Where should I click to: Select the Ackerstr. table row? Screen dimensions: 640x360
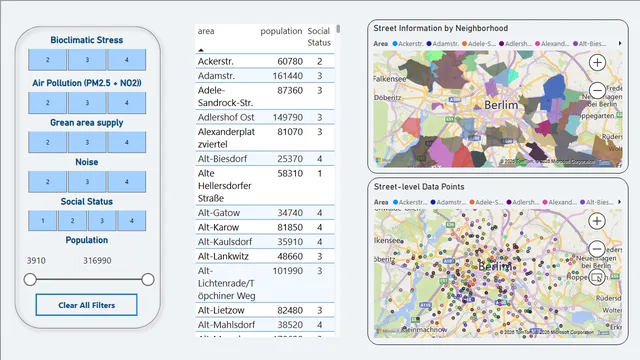pyautogui.click(x=265, y=61)
